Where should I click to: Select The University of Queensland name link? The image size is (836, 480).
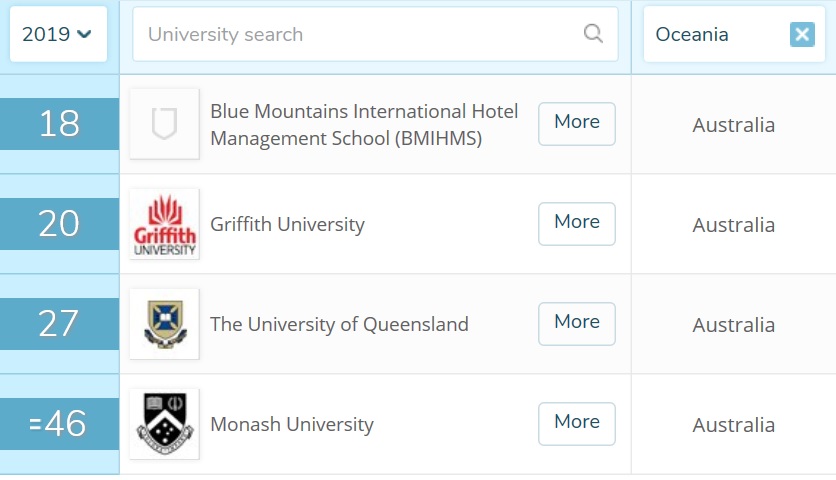pos(339,325)
